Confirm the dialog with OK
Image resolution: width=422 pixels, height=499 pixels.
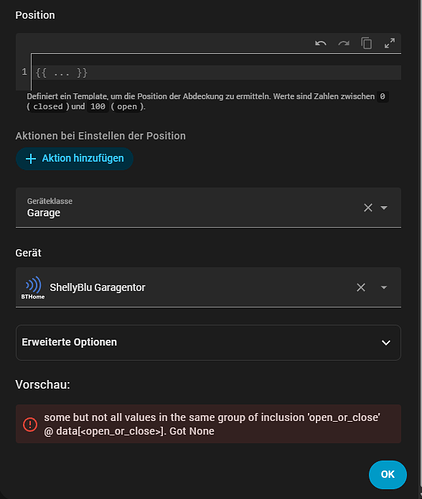388,474
